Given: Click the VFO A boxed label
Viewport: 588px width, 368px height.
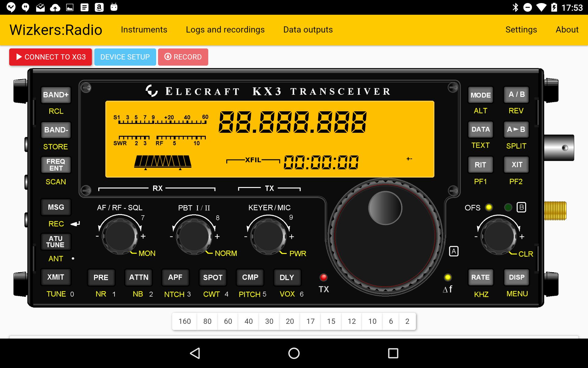Looking at the screenshot, I should (x=454, y=251).
